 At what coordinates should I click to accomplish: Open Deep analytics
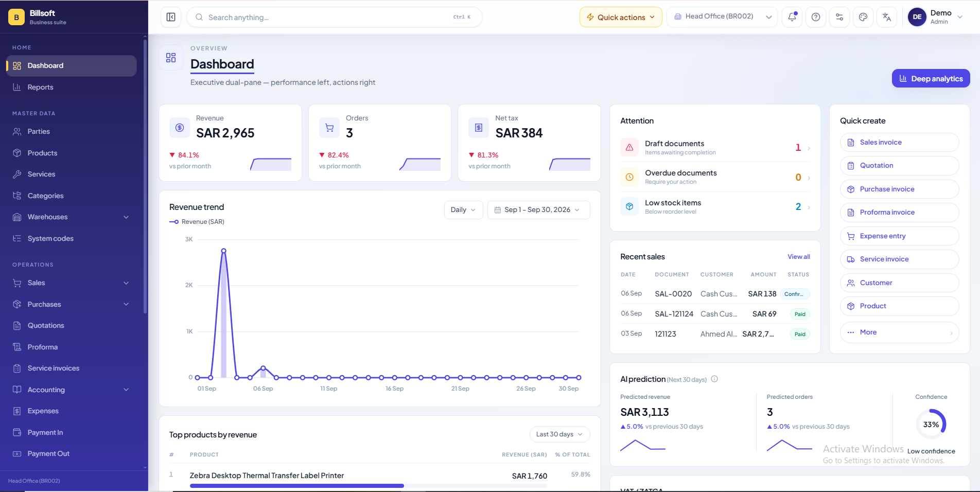[931, 79]
